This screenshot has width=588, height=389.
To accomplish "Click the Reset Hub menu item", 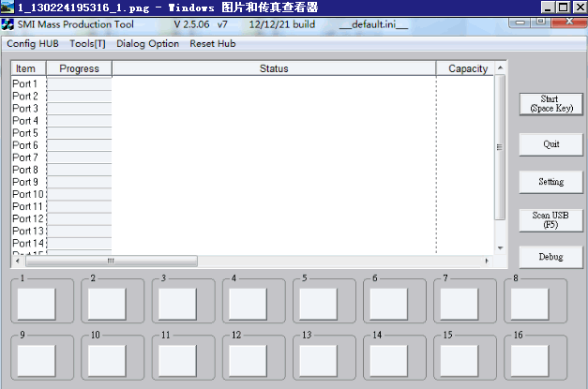I will click(x=212, y=43).
